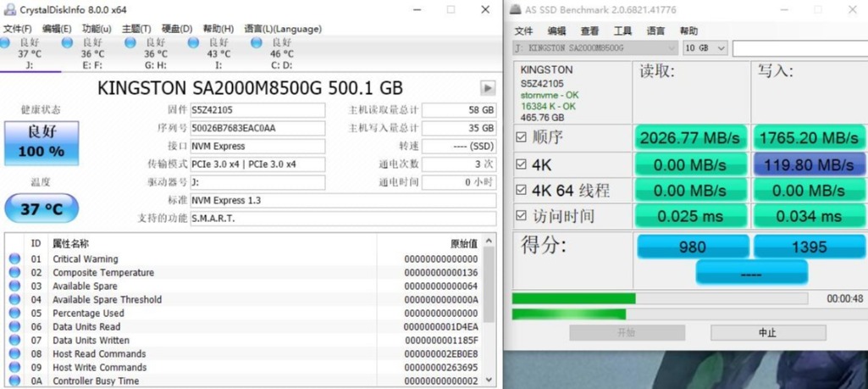Open the 10 GB test size dropdown
Viewport: 868px width, 389px height.
pos(705,48)
